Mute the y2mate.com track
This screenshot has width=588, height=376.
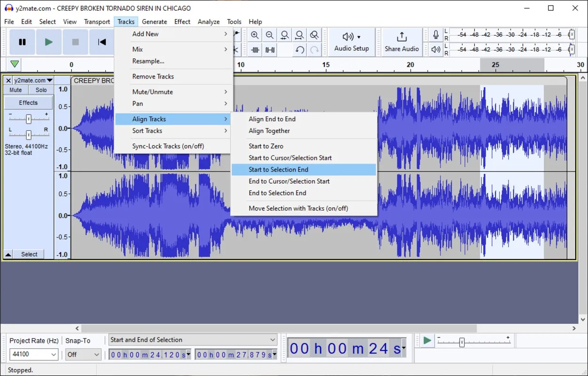pos(16,90)
